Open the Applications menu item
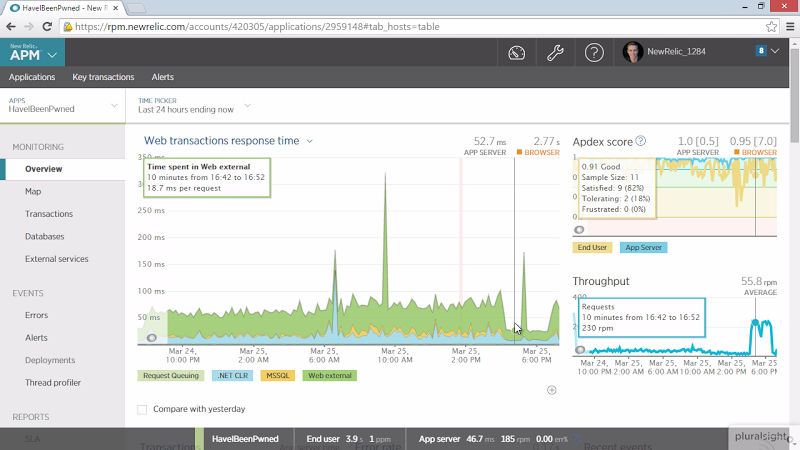This screenshot has height=450, width=800. [x=32, y=77]
